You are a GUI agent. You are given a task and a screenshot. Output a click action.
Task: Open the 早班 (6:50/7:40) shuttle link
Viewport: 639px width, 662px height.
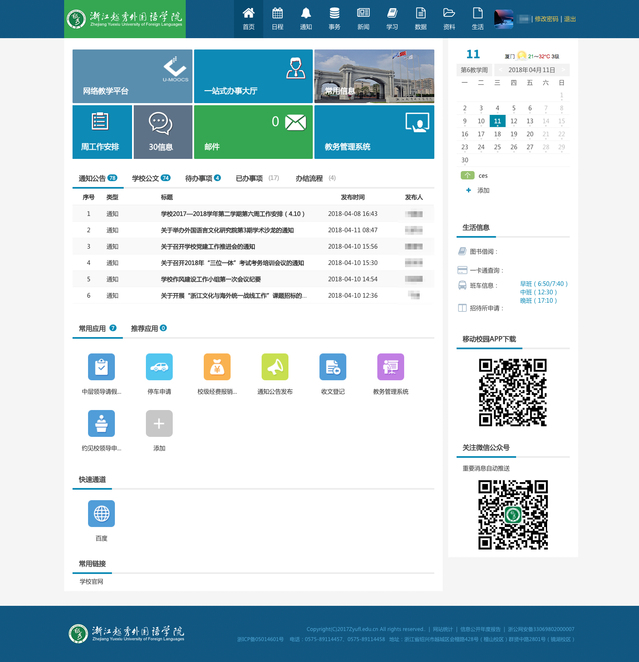tap(543, 284)
